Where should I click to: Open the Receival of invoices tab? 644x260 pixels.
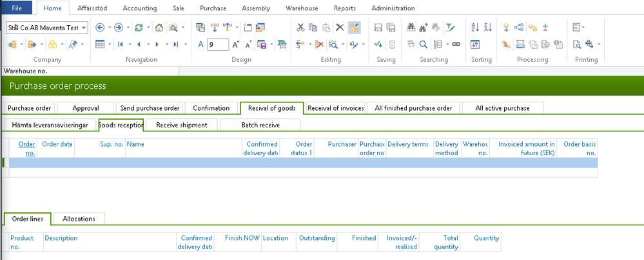pyautogui.click(x=336, y=108)
